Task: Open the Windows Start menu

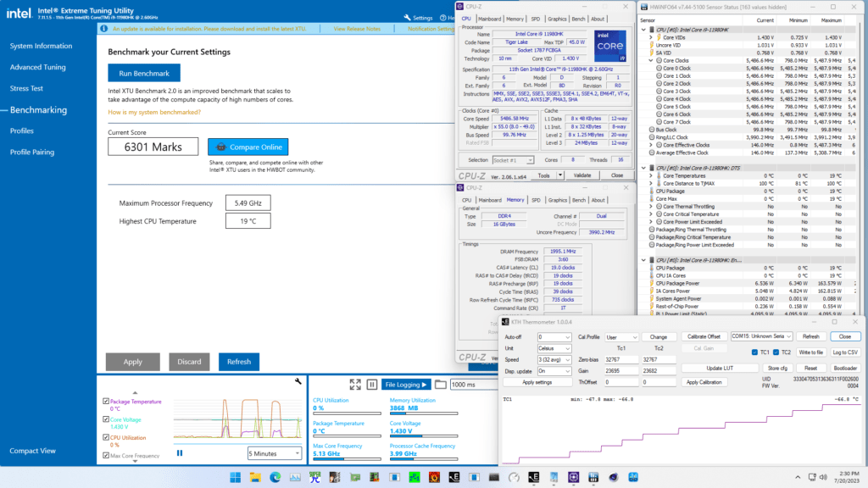Action: coord(236,478)
